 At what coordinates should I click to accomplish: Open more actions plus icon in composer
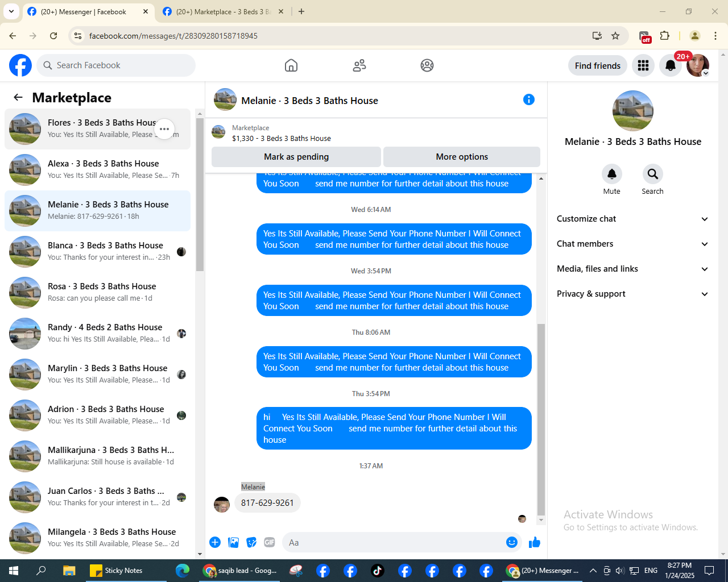pos(215,542)
